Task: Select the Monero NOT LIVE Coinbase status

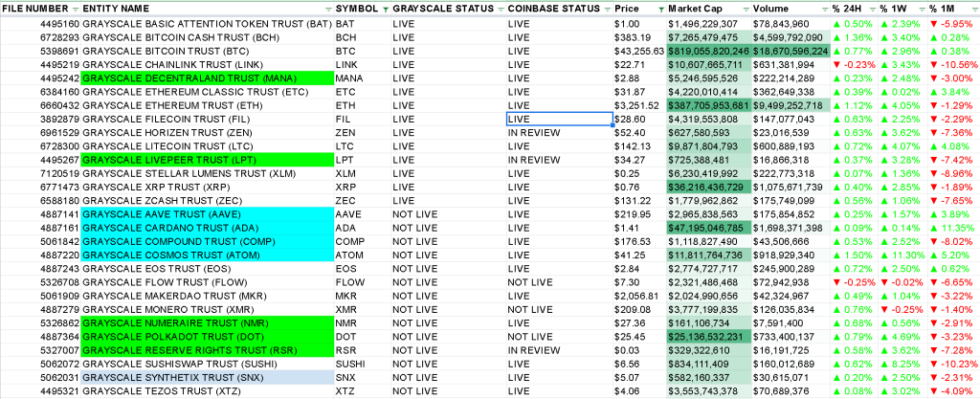Action: [x=559, y=309]
